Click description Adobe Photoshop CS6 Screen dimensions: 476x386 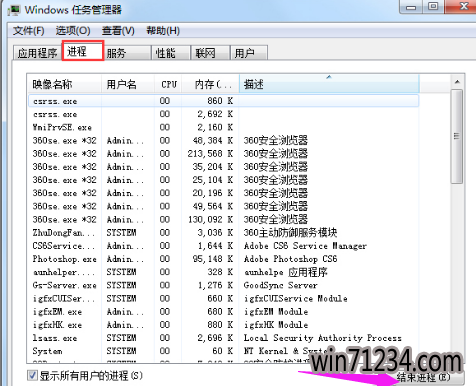click(x=290, y=259)
